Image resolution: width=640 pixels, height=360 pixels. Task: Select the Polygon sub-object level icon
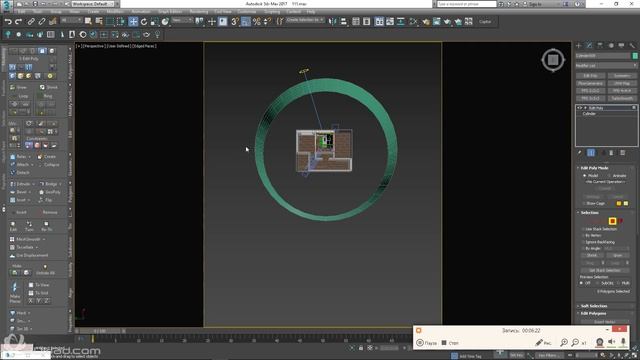point(612,221)
